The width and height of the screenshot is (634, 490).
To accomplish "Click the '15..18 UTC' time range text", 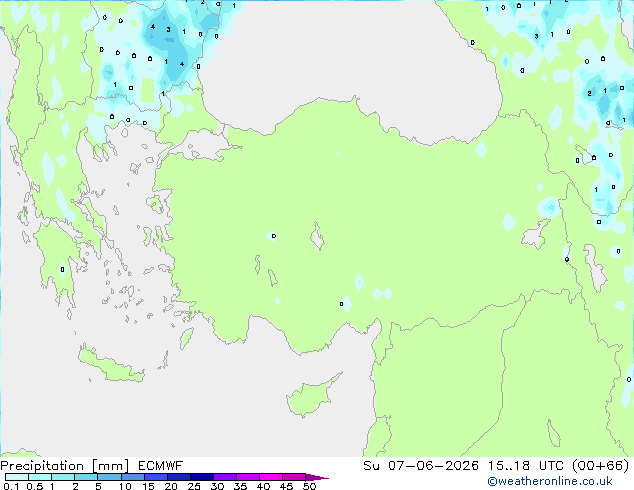I will point(526,466).
